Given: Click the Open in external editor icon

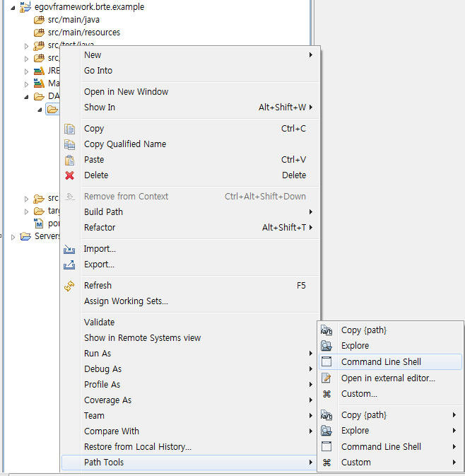Looking at the screenshot, I should [x=326, y=378].
